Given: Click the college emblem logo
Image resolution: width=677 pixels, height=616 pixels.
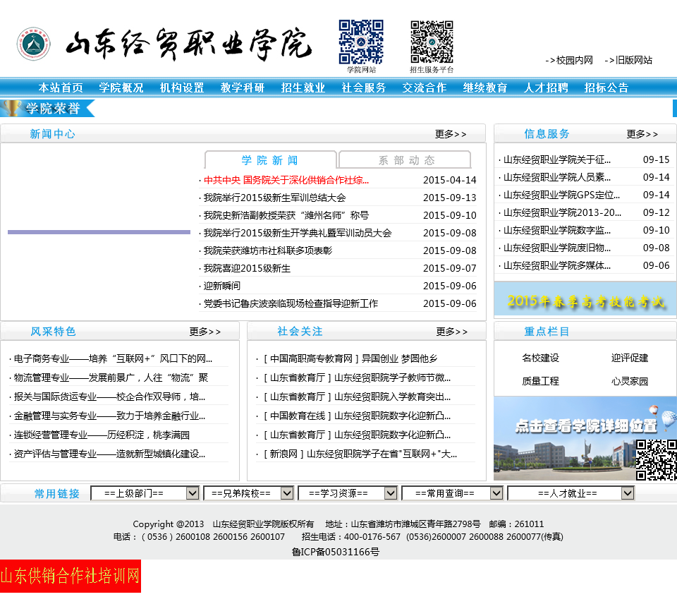Looking at the screenshot, I should coord(34,44).
